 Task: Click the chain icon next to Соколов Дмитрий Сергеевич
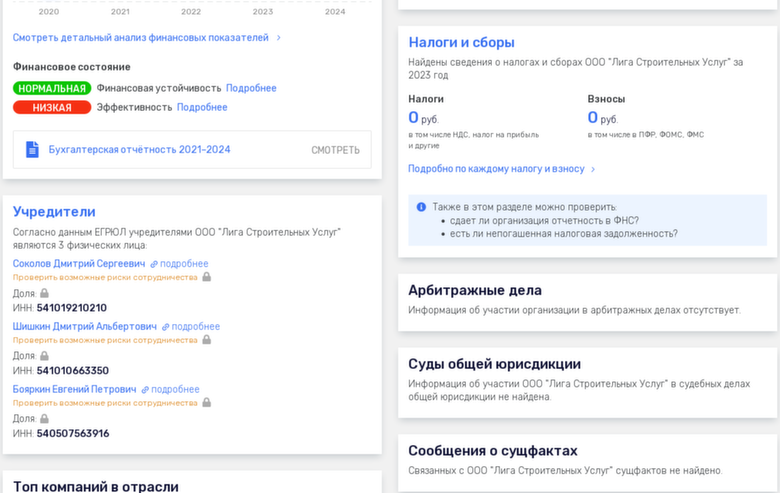(154, 264)
